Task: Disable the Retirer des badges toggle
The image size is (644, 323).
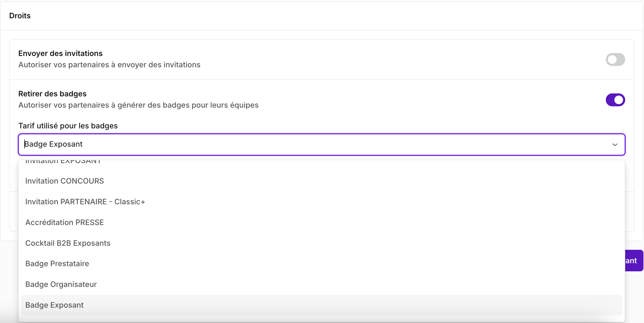Action: pyautogui.click(x=615, y=100)
